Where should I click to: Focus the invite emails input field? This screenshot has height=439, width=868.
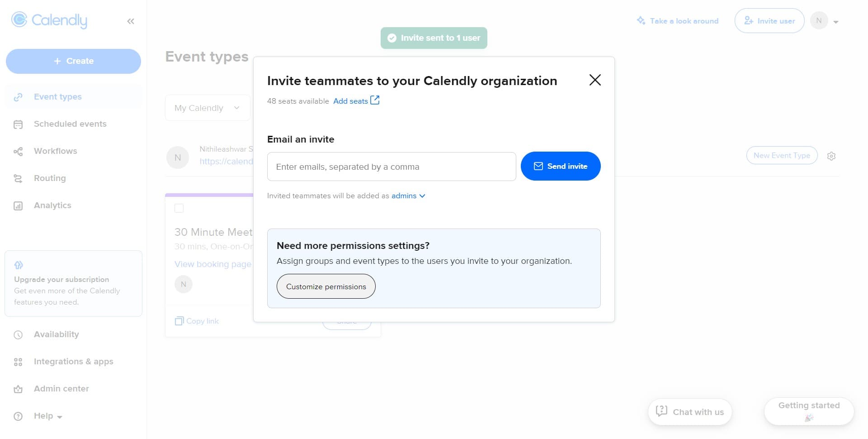click(391, 167)
